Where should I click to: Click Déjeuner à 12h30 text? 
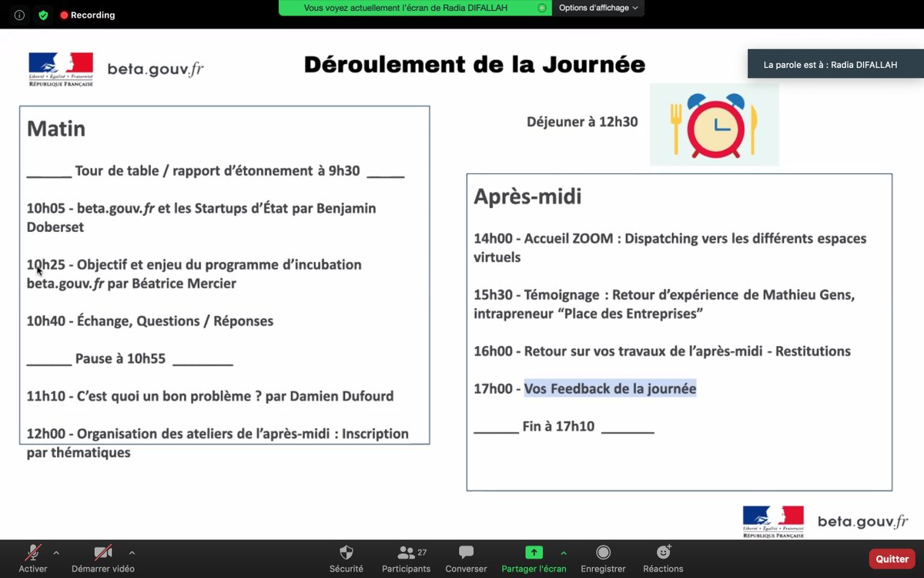tap(582, 121)
